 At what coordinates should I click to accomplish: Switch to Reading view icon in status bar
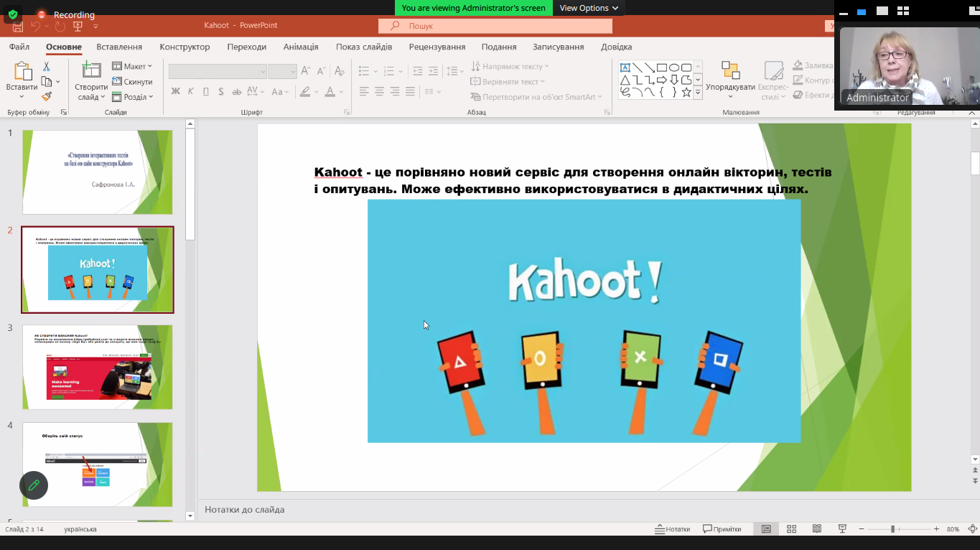(817, 529)
